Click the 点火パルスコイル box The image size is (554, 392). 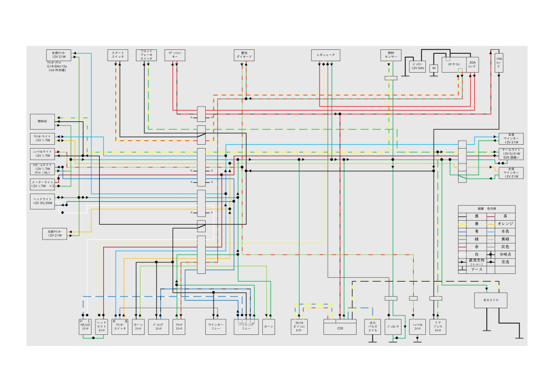coord(373,327)
